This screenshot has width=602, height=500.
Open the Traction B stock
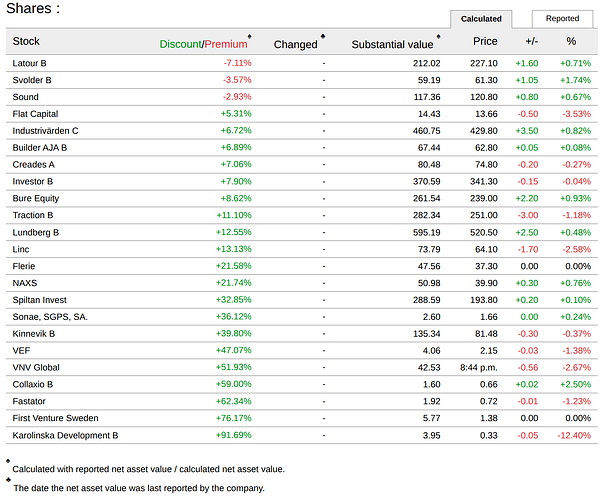tap(33, 215)
